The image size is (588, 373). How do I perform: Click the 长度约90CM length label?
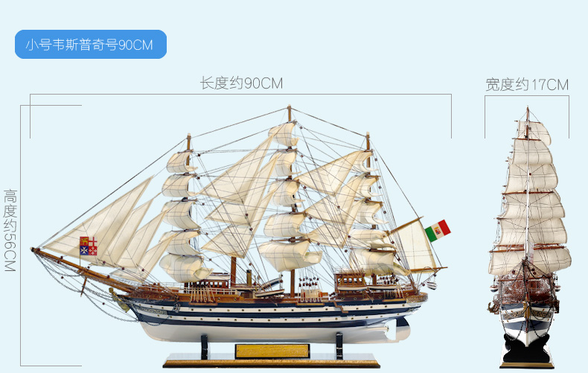(241, 83)
